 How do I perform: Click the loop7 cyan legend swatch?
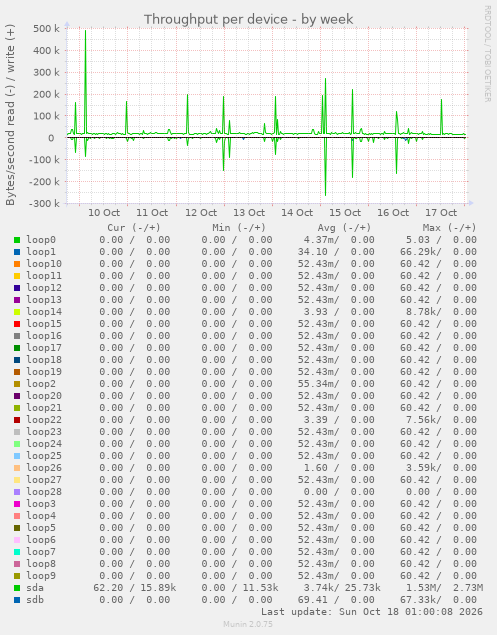[17, 552]
